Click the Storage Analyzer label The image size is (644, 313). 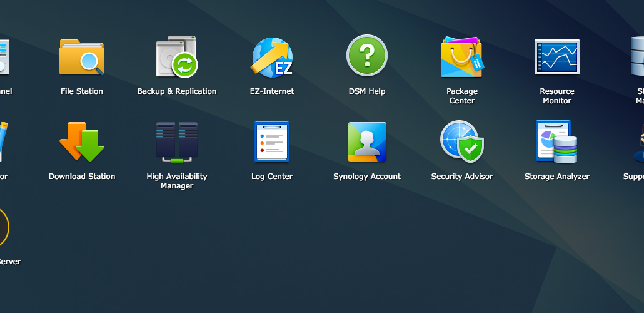[557, 177]
